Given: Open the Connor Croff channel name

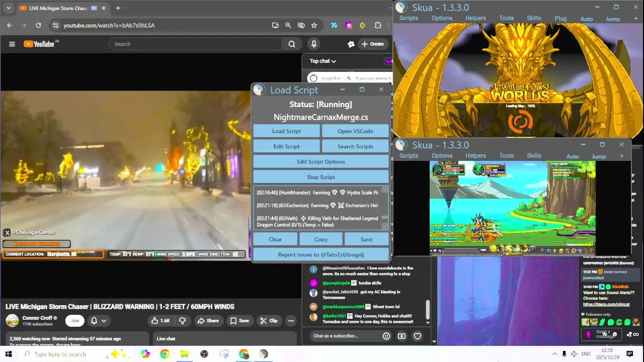Looking at the screenshot, I should click(37, 318).
